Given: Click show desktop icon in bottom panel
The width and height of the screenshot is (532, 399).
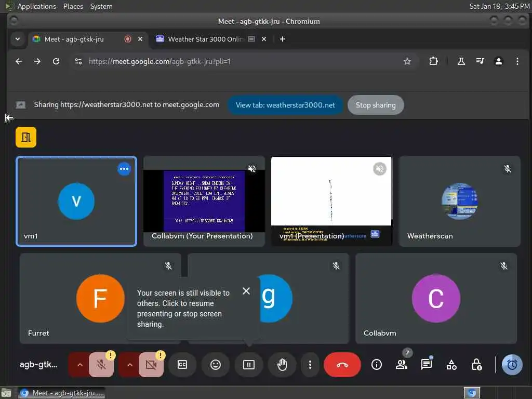Looking at the screenshot, I should [6, 393].
